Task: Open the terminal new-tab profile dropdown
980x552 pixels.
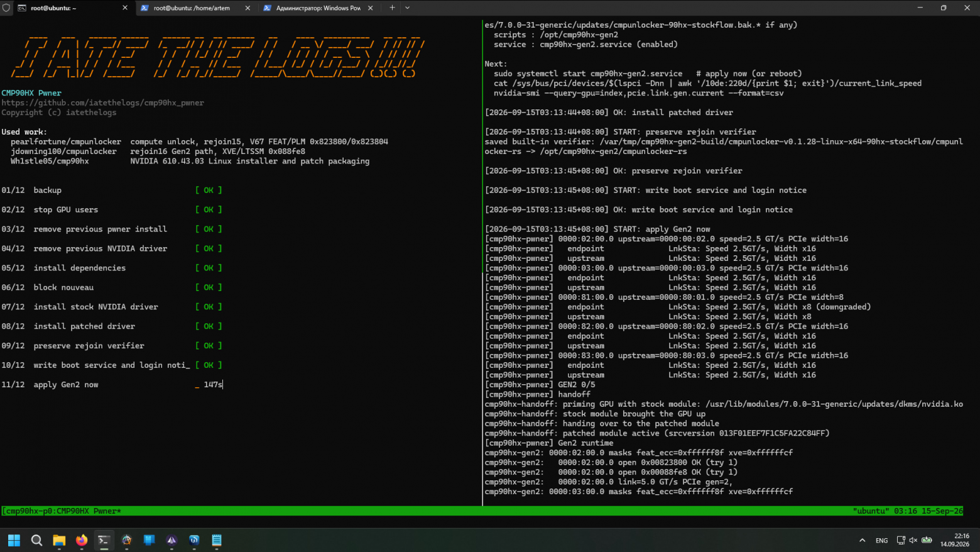Action: click(x=408, y=8)
